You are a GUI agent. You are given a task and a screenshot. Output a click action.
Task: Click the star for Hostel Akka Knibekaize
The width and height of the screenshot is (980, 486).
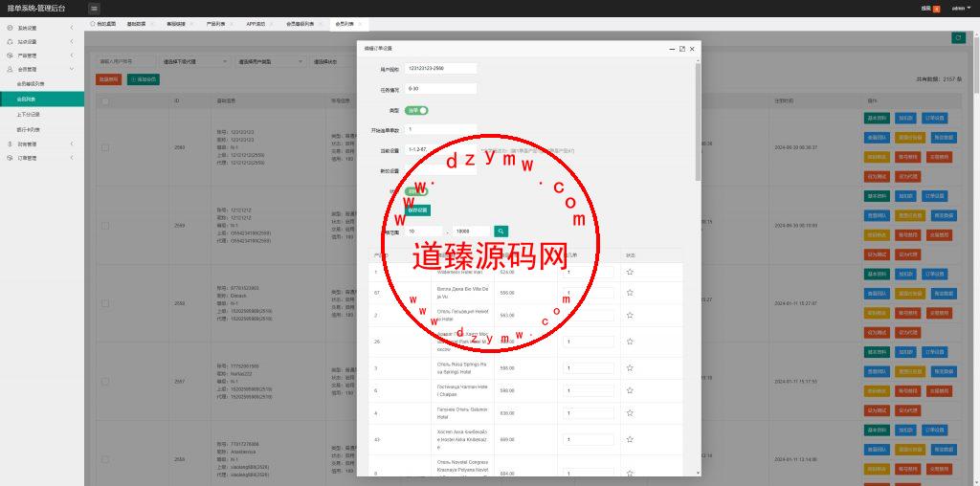pyautogui.click(x=630, y=439)
